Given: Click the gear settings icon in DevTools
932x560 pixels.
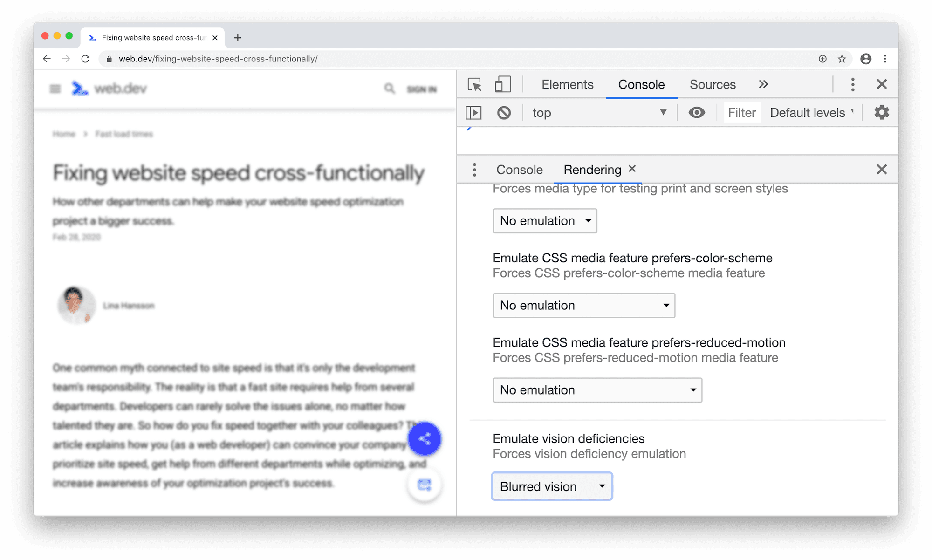Looking at the screenshot, I should [x=882, y=112].
